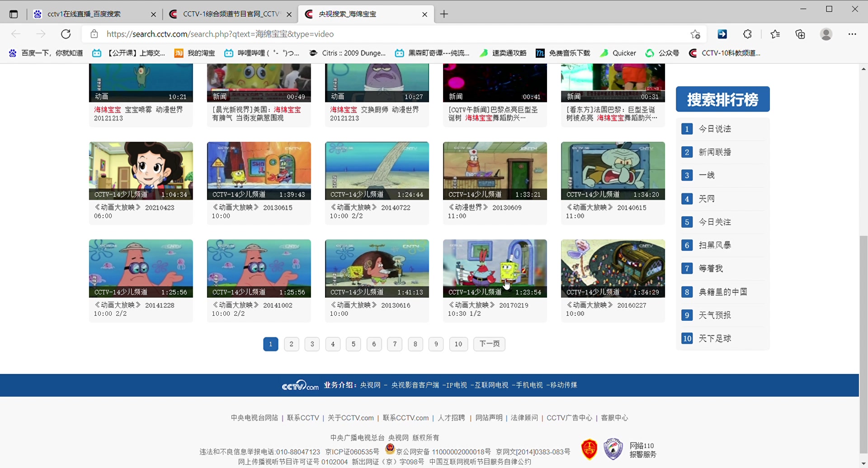Image resolution: width=868 pixels, height=468 pixels.
Task: Open the 动画大放映 20170219 video thumbnail
Action: [x=495, y=268]
